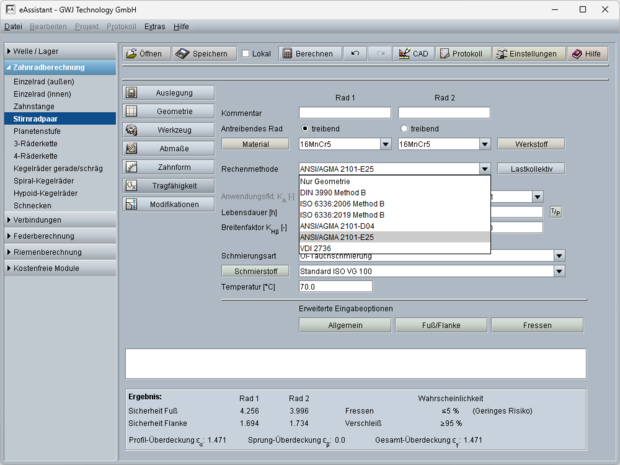Click the Lastkollektiv button
620x465 pixels.
click(531, 169)
